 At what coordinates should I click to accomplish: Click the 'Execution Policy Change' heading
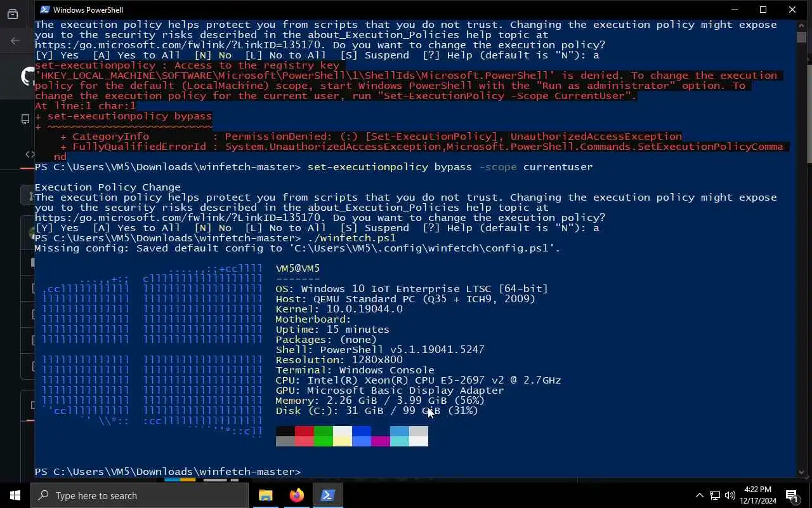[x=107, y=187]
